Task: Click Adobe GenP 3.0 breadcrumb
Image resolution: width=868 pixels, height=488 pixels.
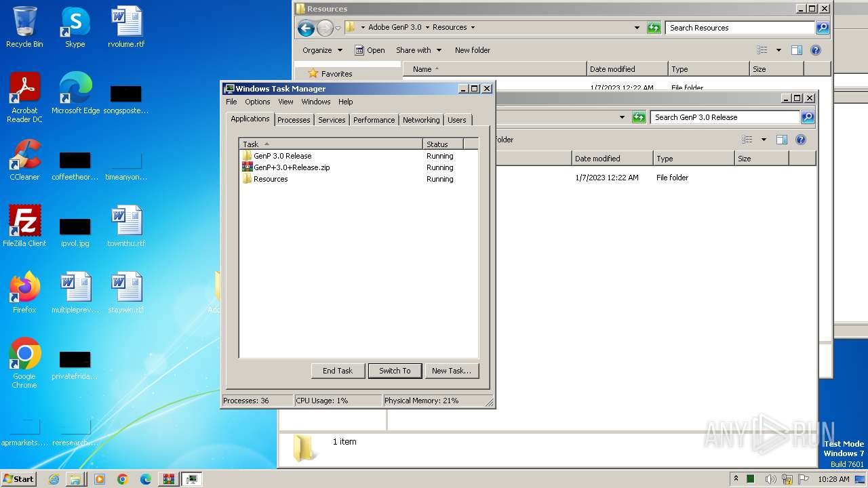Action: (x=395, y=28)
